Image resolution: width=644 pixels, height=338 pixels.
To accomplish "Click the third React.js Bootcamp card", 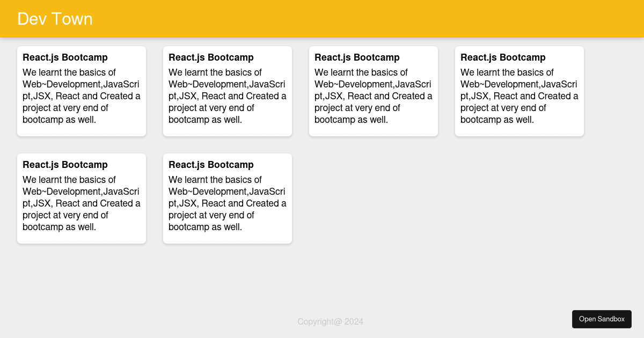I will tap(374, 91).
